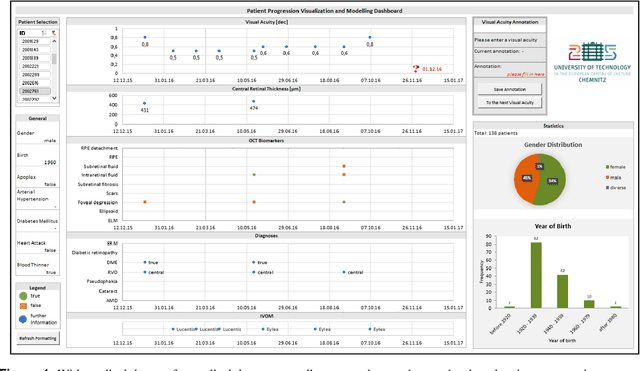Viewport: 640px width, 371px height.
Task: Click the Year of Birth chart title
Action: (553, 226)
